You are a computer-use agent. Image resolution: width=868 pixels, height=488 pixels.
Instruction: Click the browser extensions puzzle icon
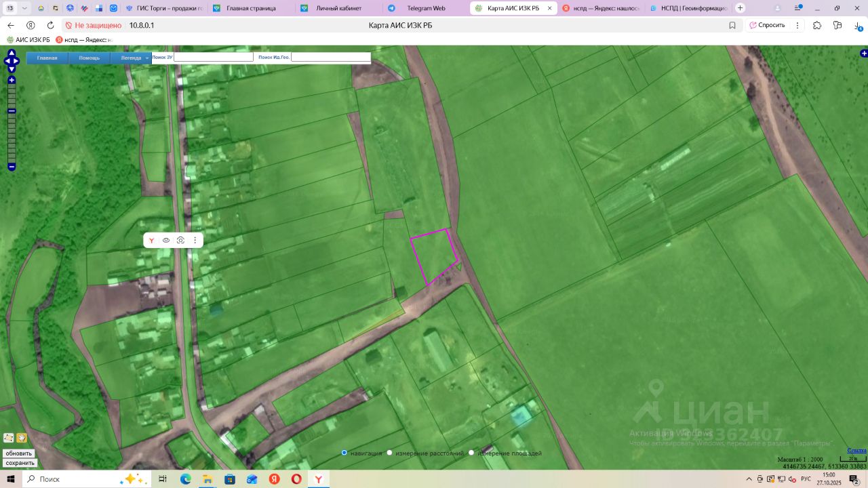(x=817, y=25)
